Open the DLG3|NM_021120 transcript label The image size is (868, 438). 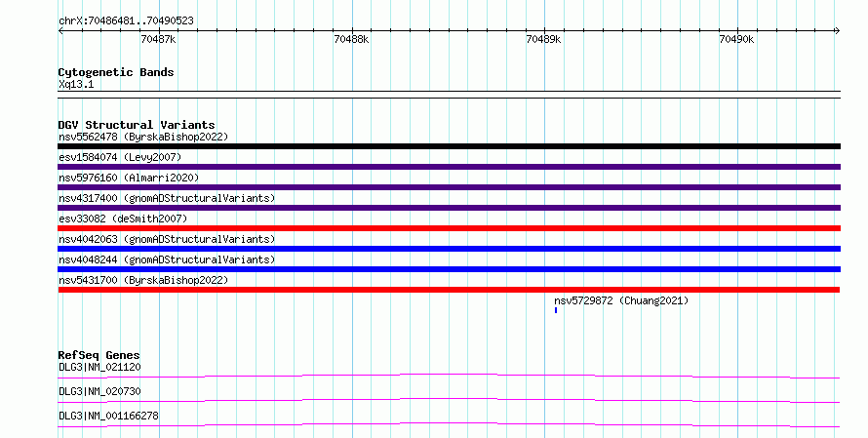click(99, 367)
